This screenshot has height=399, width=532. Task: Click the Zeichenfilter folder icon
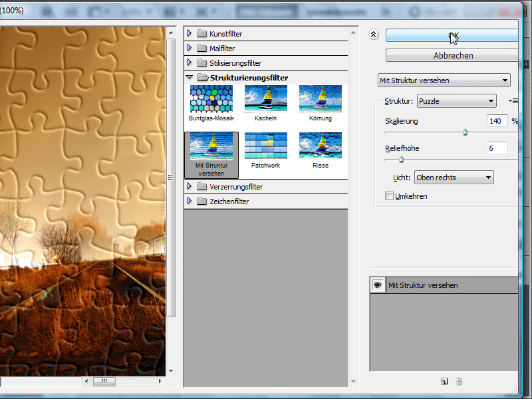tap(202, 201)
